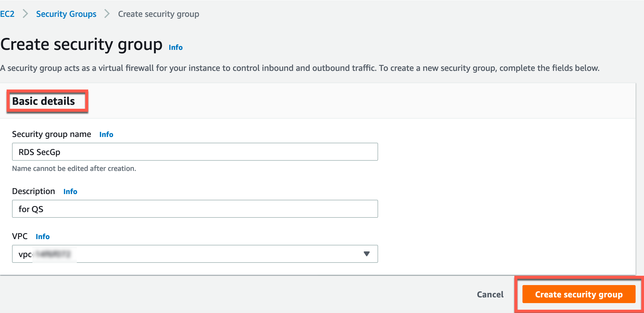Open Info link next to Description

pyautogui.click(x=70, y=192)
